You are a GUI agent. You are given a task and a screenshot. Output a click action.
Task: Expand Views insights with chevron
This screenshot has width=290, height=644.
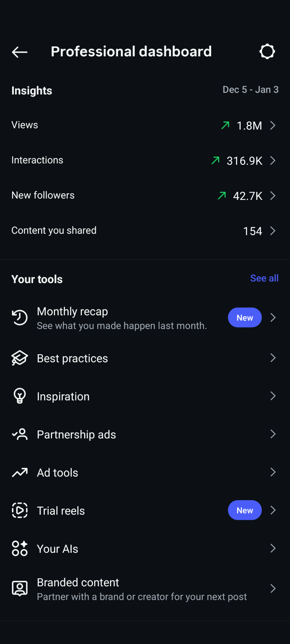(x=273, y=125)
